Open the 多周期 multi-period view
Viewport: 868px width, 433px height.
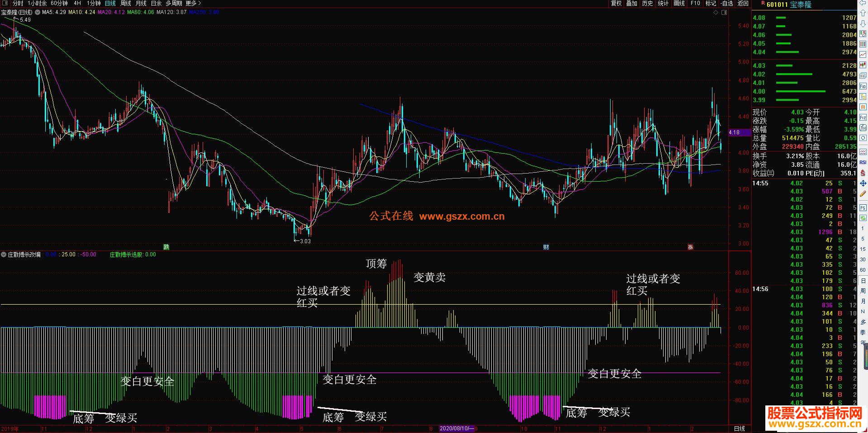pyautogui.click(x=174, y=3)
